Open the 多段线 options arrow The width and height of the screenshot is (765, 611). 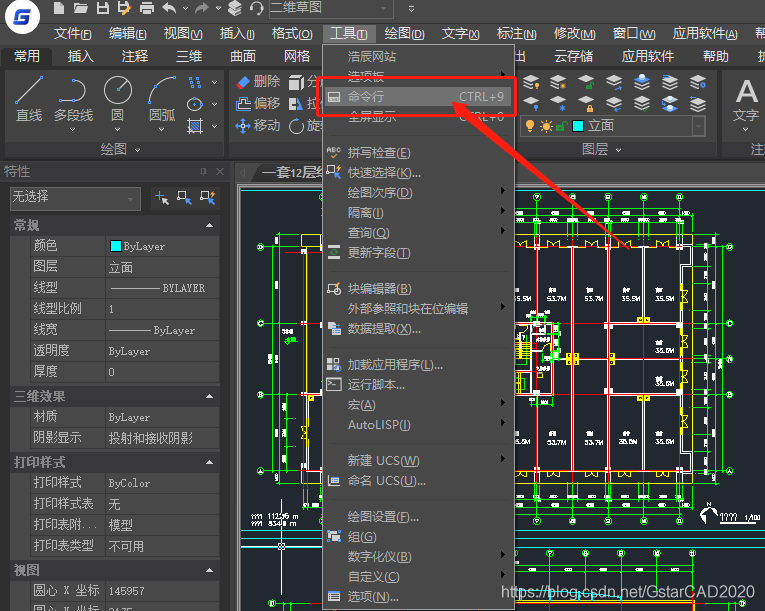tap(73, 130)
